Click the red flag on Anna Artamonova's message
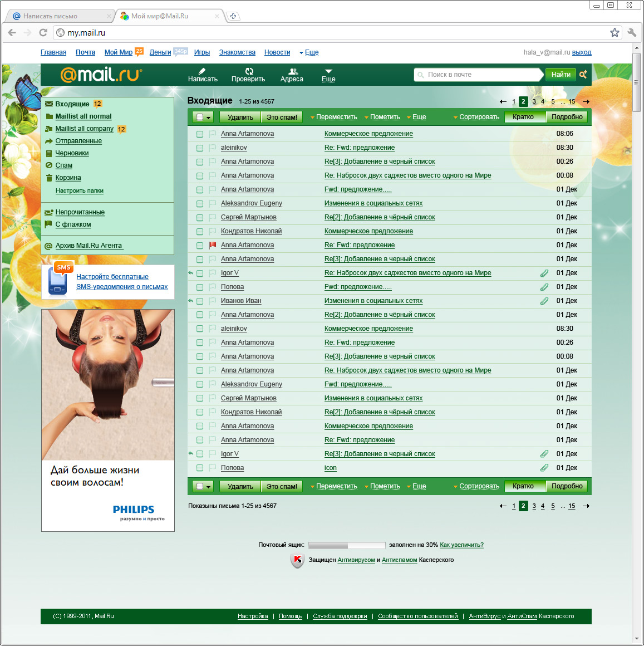644x646 pixels. click(213, 245)
